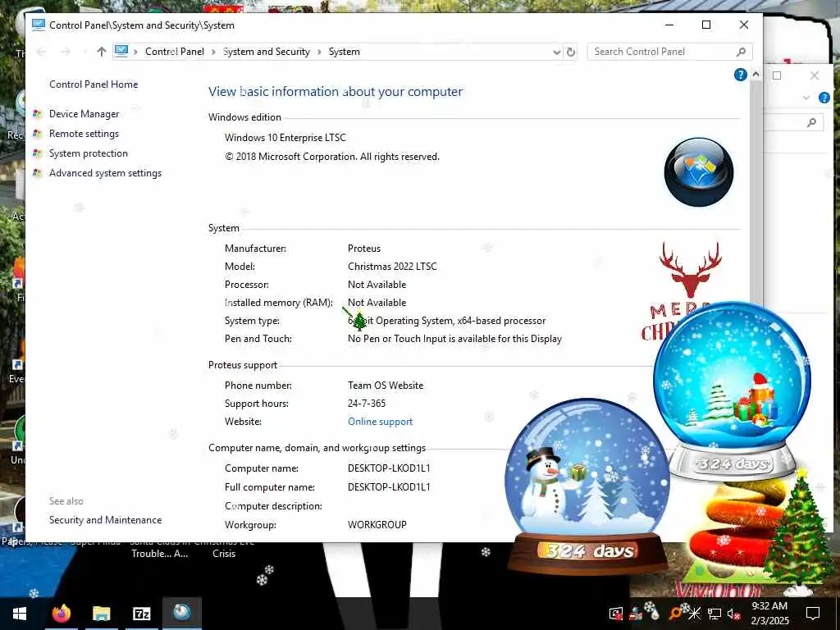Open Security and Maintenance link
The image size is (840, 630).
point(105,519)
